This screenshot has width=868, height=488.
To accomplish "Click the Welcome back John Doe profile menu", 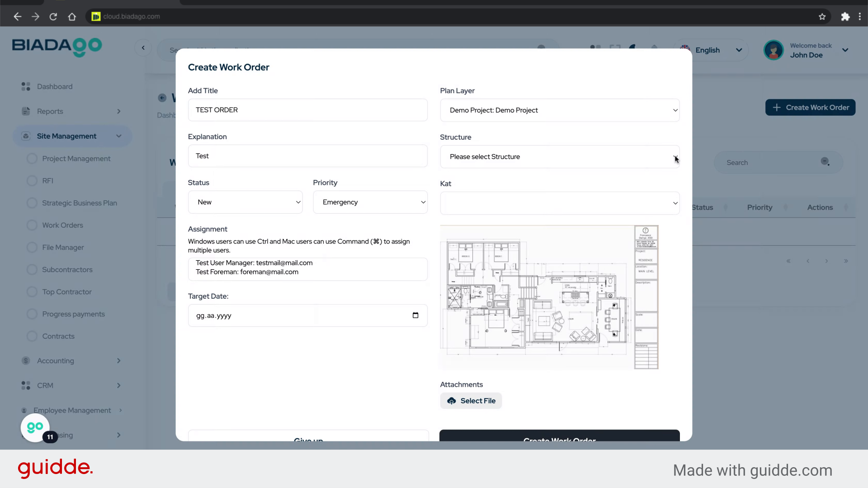I will pyautogui.click(x=807, y=50).
